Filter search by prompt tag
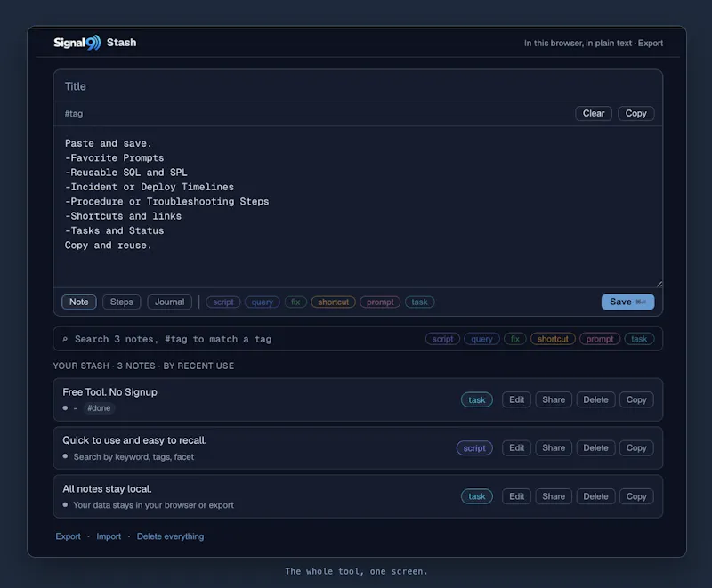This screenshot has height=588, width=712. (x=600, y=339)
